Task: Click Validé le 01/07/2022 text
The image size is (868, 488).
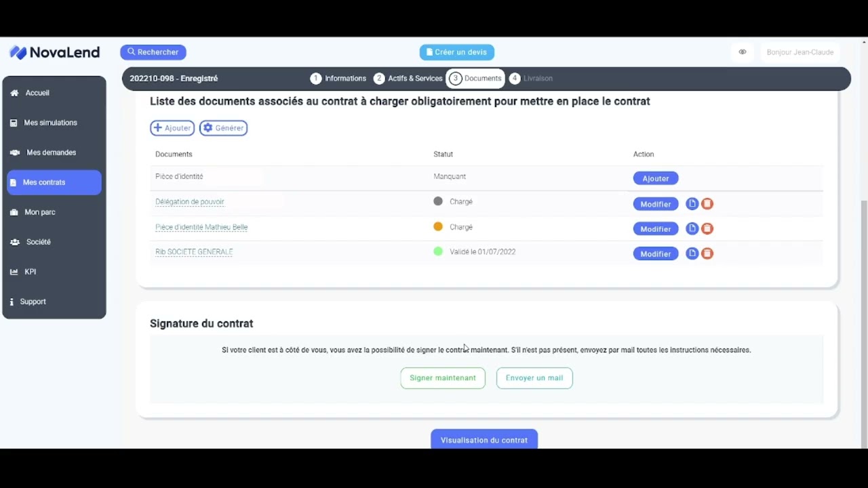Action: coord(483,252)
